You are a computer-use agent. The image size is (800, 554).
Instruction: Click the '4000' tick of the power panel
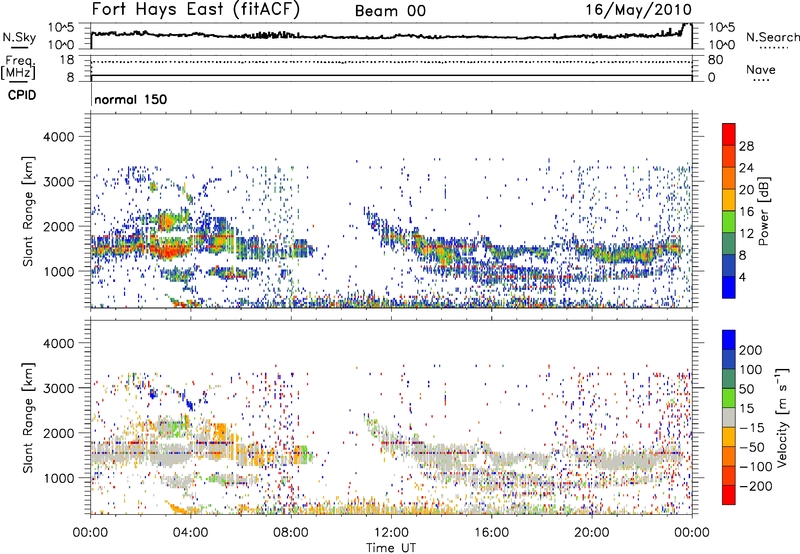click(58, 137)
